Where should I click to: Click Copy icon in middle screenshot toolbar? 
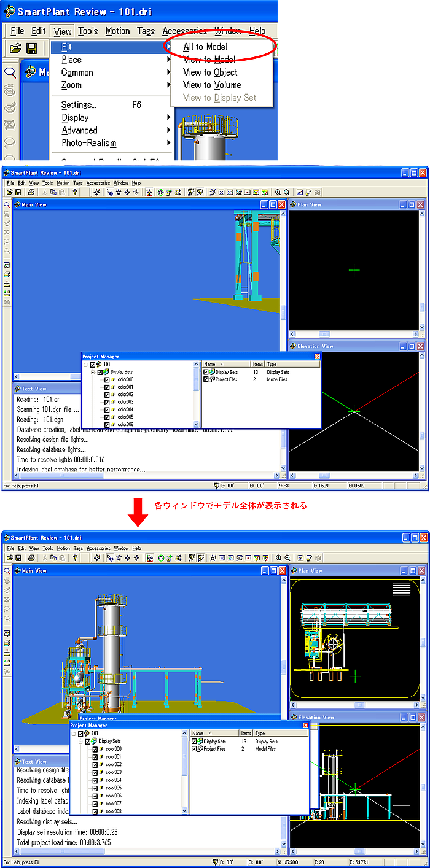[x=53, y=192]
